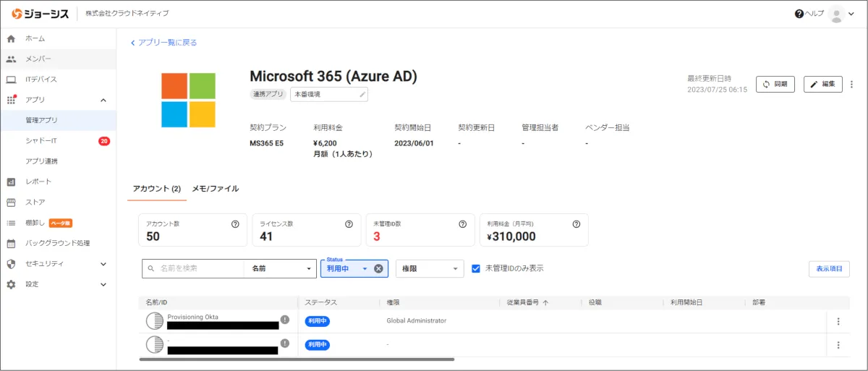Uncheck 未管理IDのみ表示 checkbox
Image resolution: width=868 pixels, height=371 pixels.
point(476,268)
